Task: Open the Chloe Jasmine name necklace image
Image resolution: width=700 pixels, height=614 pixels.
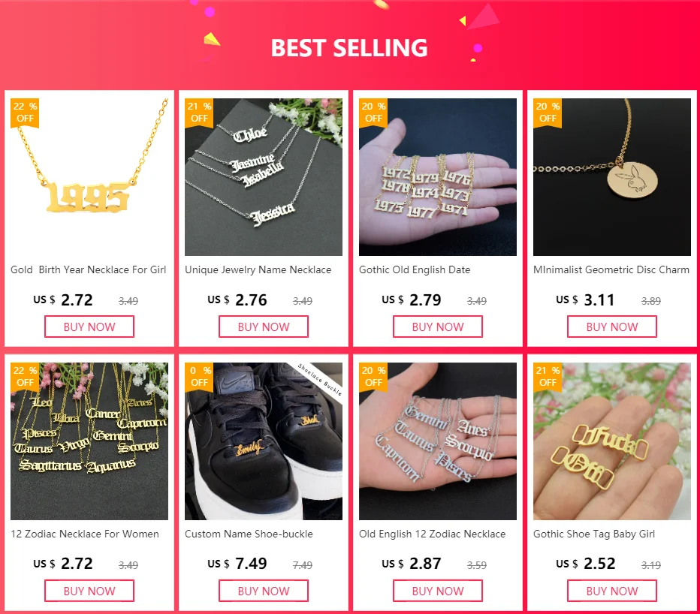Action: 264,176
